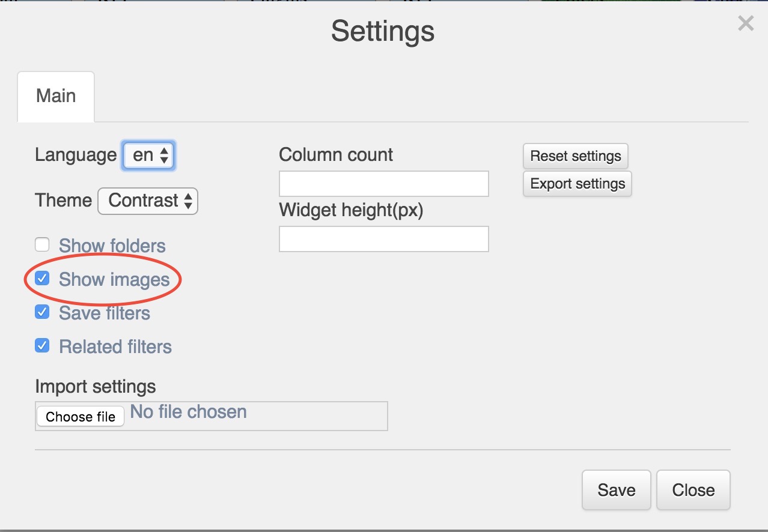Viewport: 768px width, 532px height.
Task: Click the 'Settings' dialog heading
Action: pos(383,31)
